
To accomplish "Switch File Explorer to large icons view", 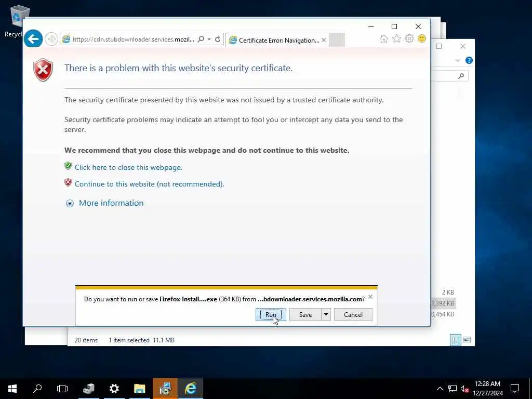I will pyautogui.click(x=467, y=340).
